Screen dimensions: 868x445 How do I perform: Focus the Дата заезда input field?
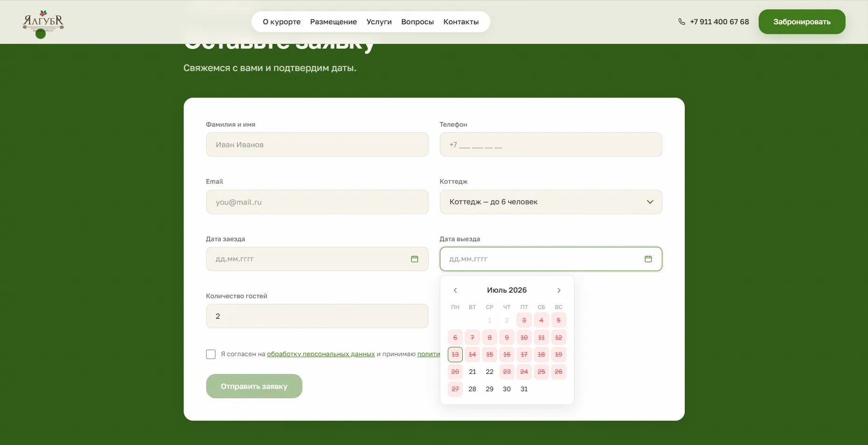tap(317, 259)
